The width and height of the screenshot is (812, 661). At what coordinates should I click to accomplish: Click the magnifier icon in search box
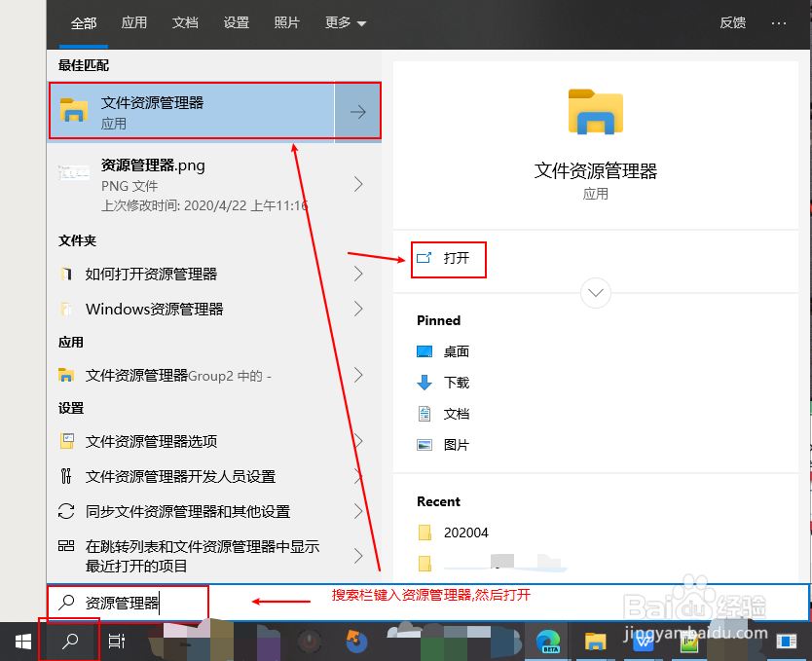66,603
